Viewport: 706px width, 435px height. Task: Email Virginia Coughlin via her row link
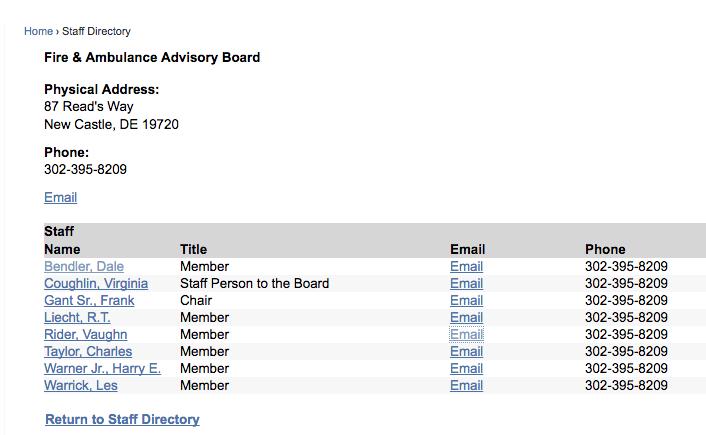[466, 283]
